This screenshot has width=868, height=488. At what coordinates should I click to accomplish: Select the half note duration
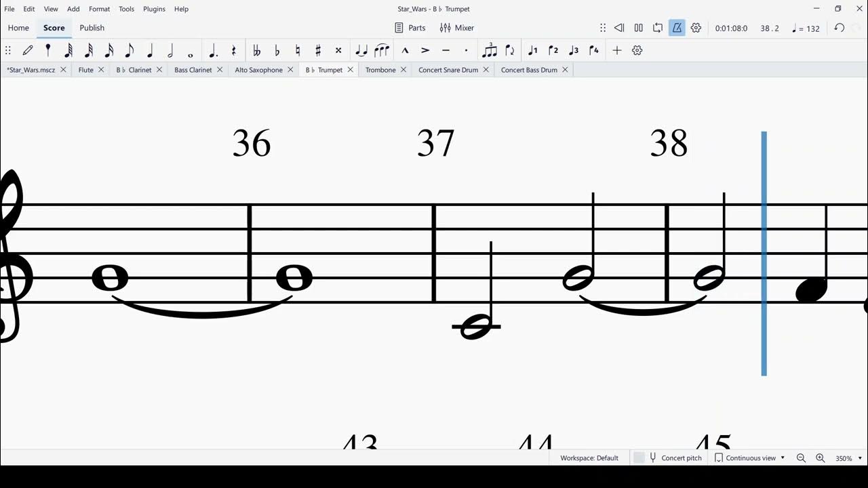click(170, 50)
